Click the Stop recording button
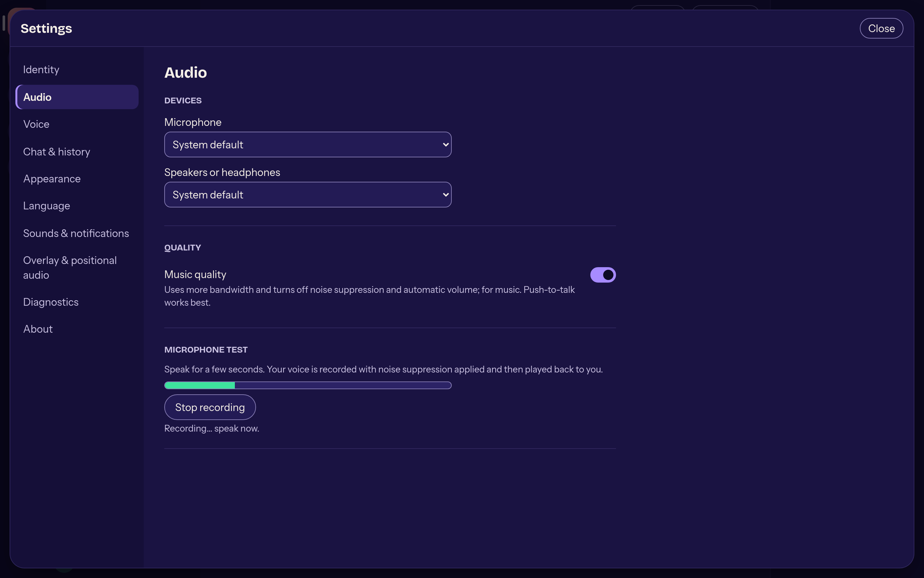The image size is (924, 578). (x=210, y=407)
